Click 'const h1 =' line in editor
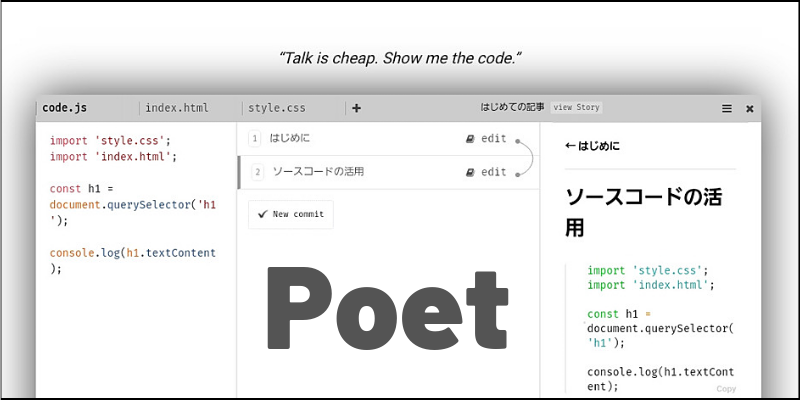Viewport: 800px width, 400px height. (82, 189)
